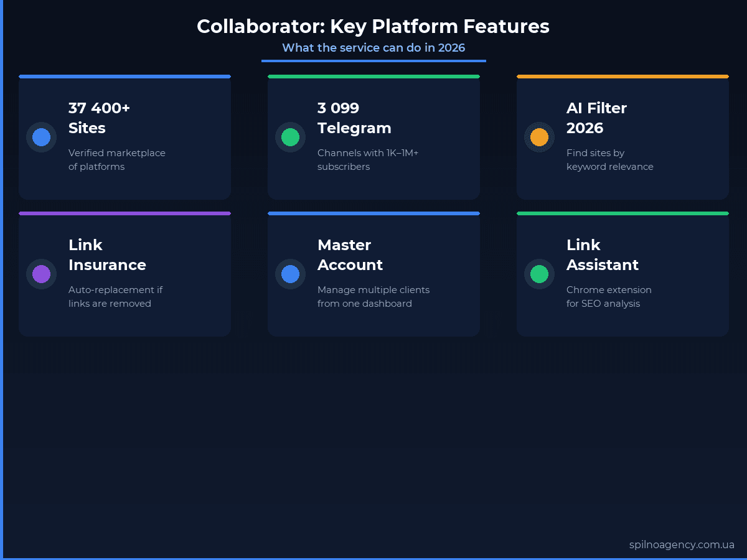Viewport: 747px width, 560px height.
Task: Click 'Manage multiple clients from one dashboard' text
Action: click(374, 297)
